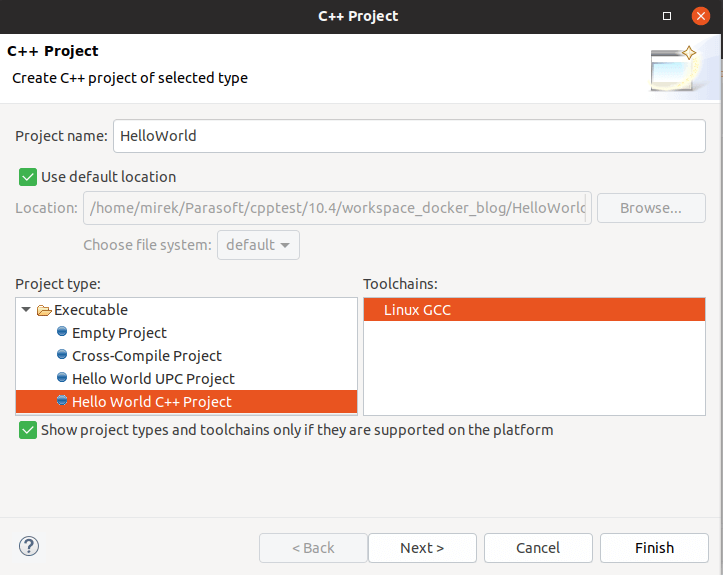Toggle Show project types only if supported
The width and height of the screenshot is (723, 575).
(28, 430)
